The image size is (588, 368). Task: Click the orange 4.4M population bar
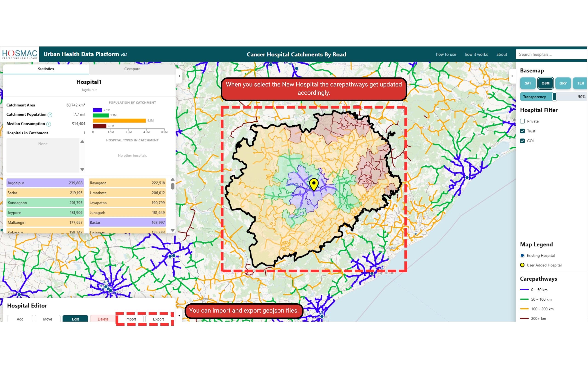(119, 121)
